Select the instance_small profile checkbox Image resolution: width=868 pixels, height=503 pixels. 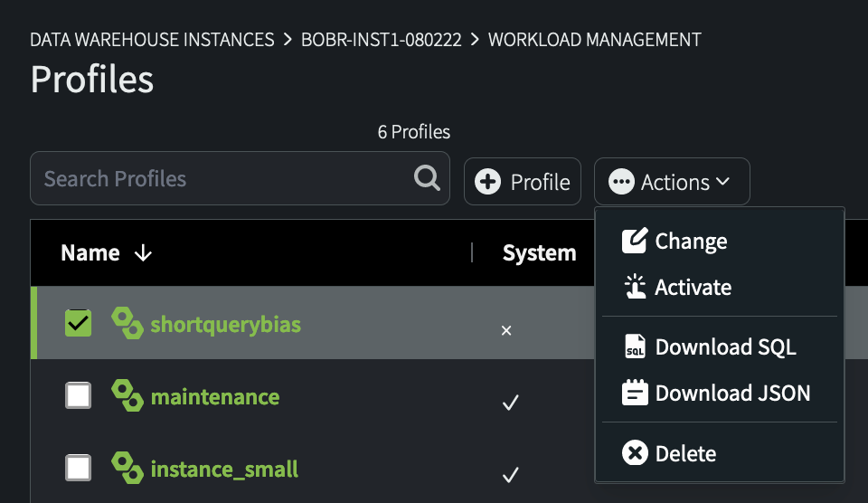click(x=79, y=468)
